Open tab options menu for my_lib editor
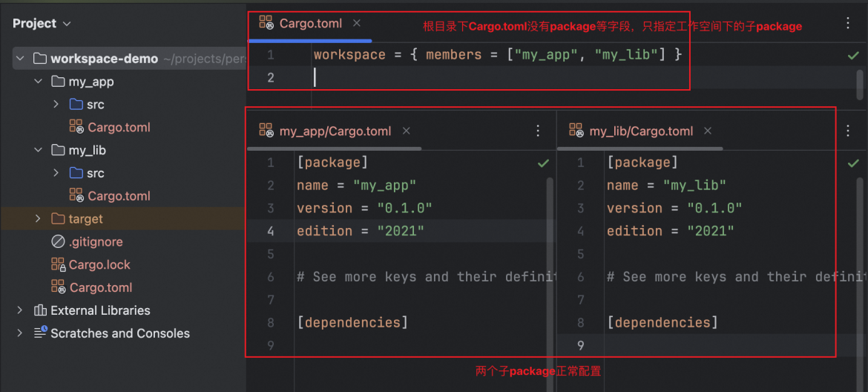Viewport: 868px width, 392px height. point(848,131)
